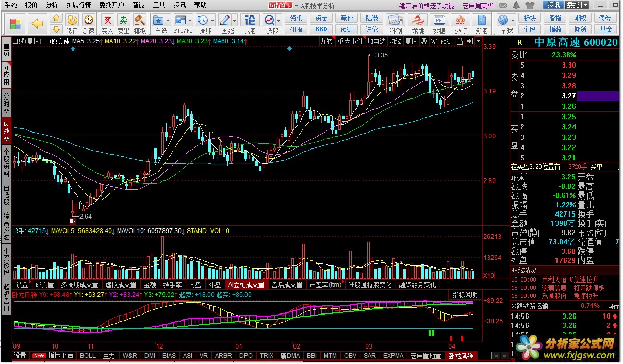Click the left scroll arrow on indicator tabs
Screen dimensions: 623x364
[495, 356]
